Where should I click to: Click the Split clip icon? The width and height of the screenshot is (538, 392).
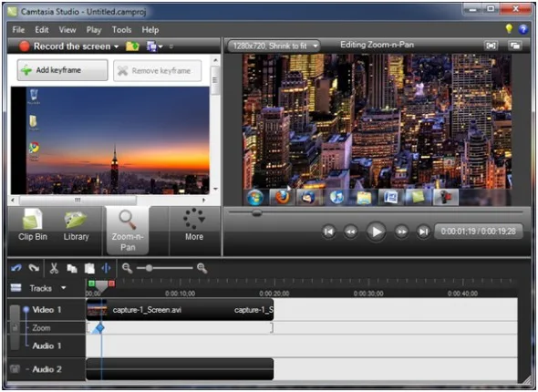point(106,268)
